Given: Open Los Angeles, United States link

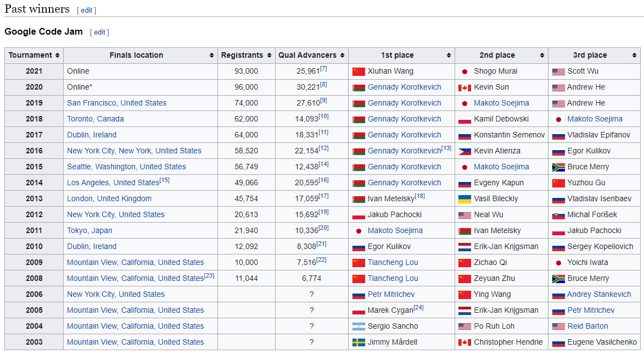Looking at the screenshot, I should pyautogui.click(x=113, y=182).
